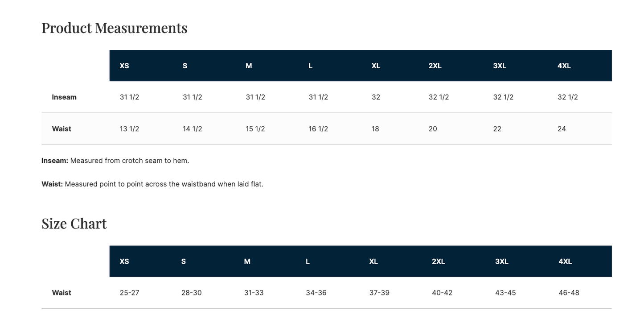The height and width of the screenshot is (323, 644).
Task: Click the waist range 46-48
Action: point(569,293)
